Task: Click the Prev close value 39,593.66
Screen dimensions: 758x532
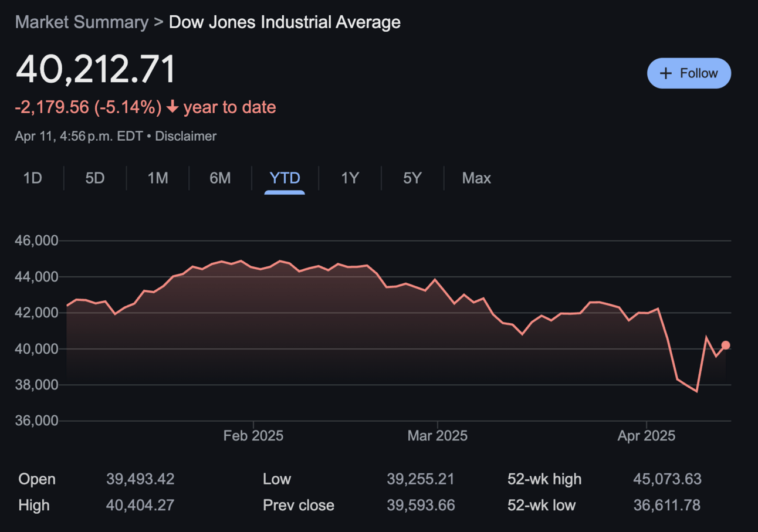Action: (421, 505)
